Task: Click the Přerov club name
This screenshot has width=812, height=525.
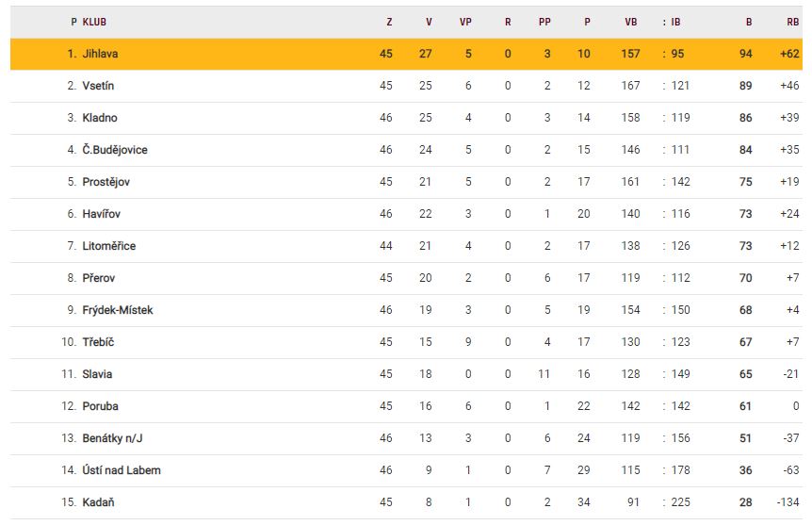Action: (100, 278)
